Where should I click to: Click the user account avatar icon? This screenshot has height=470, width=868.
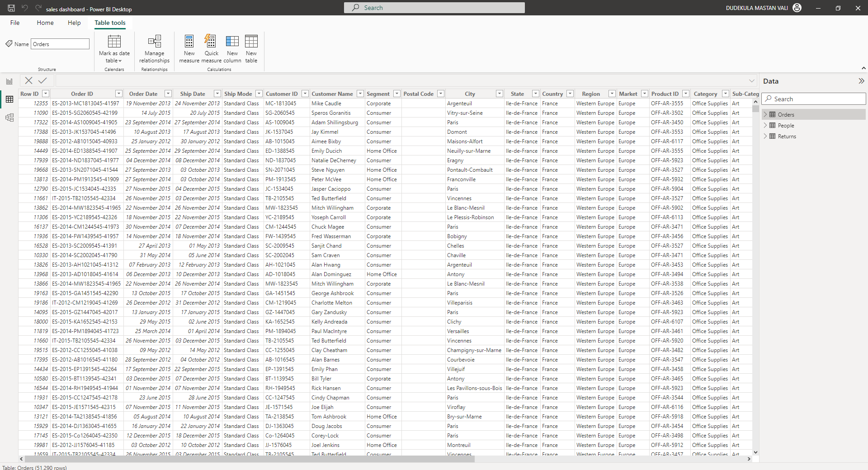797,8
